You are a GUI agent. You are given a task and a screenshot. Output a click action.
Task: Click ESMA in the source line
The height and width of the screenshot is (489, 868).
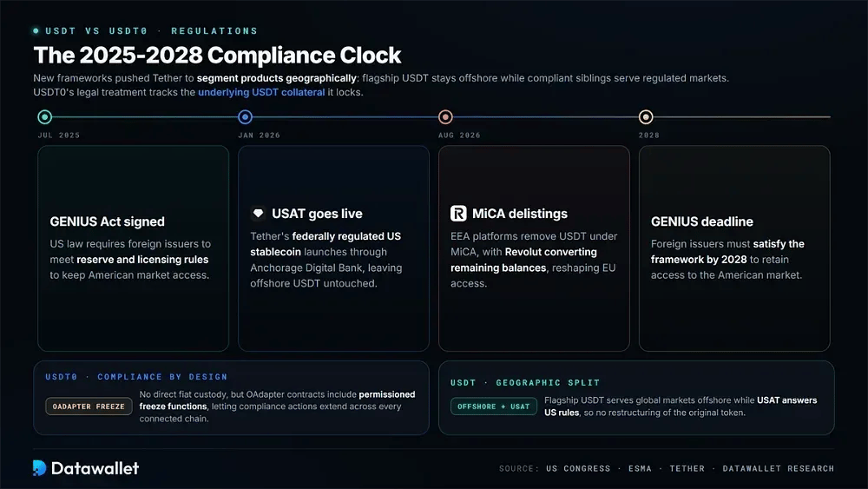640,468
